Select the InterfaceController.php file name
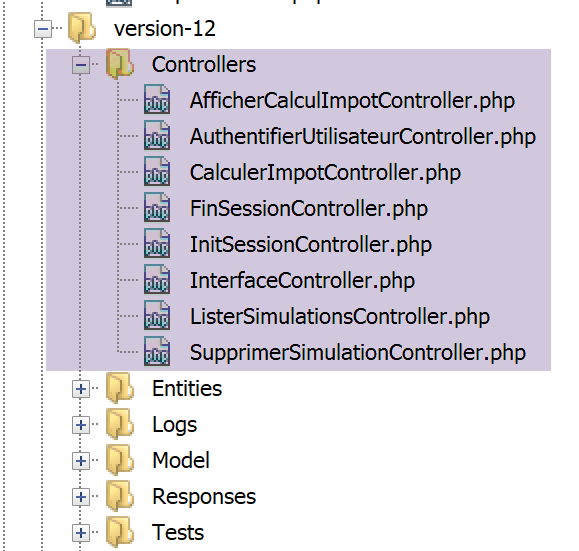Screen dimensions: 579x551 tap(302, 281)
